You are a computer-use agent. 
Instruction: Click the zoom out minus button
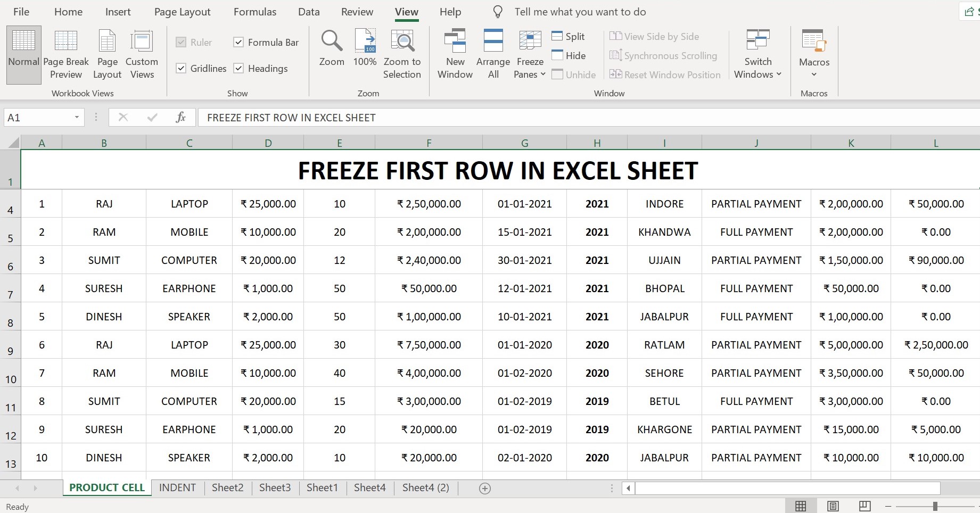[888, 506]
